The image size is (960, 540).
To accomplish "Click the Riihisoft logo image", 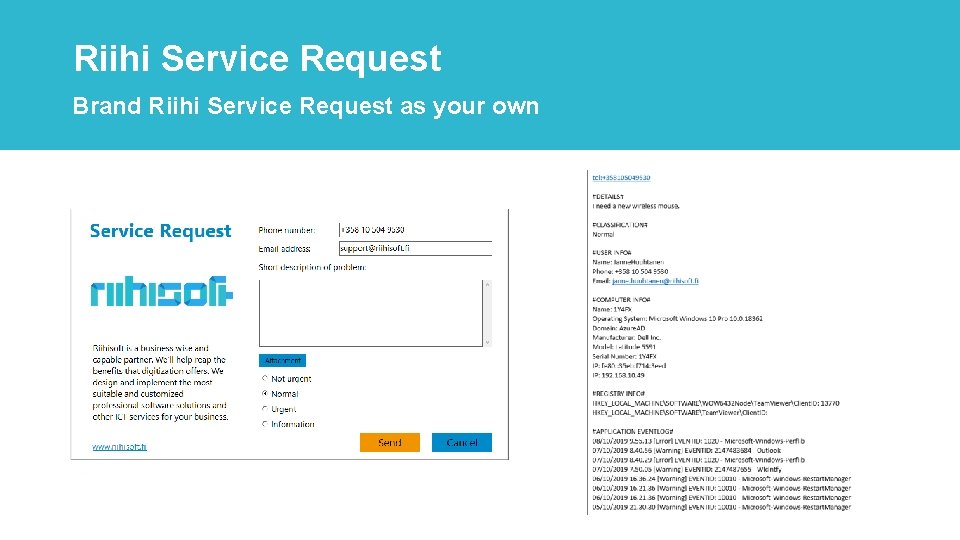I will 162,291.
